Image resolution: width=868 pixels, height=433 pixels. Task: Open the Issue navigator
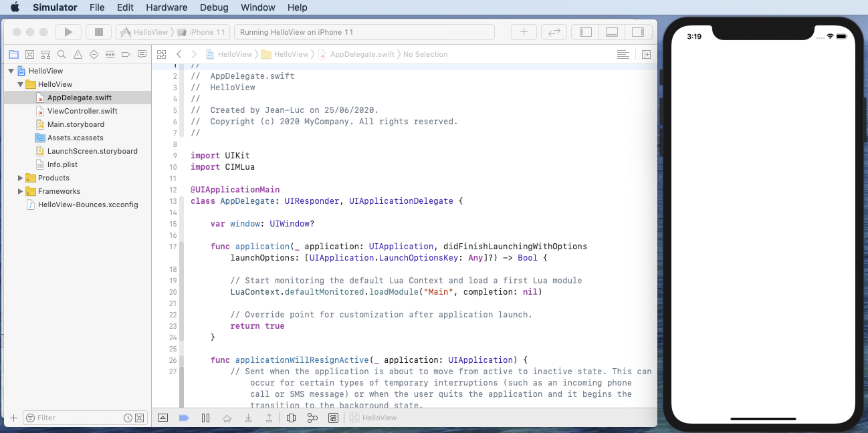tap(78, 54)
